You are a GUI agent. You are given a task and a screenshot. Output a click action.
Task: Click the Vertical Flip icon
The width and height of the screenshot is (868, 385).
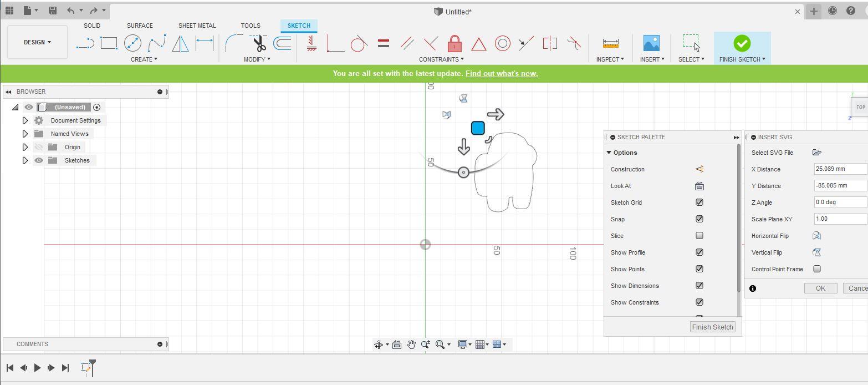coord(816,252)
